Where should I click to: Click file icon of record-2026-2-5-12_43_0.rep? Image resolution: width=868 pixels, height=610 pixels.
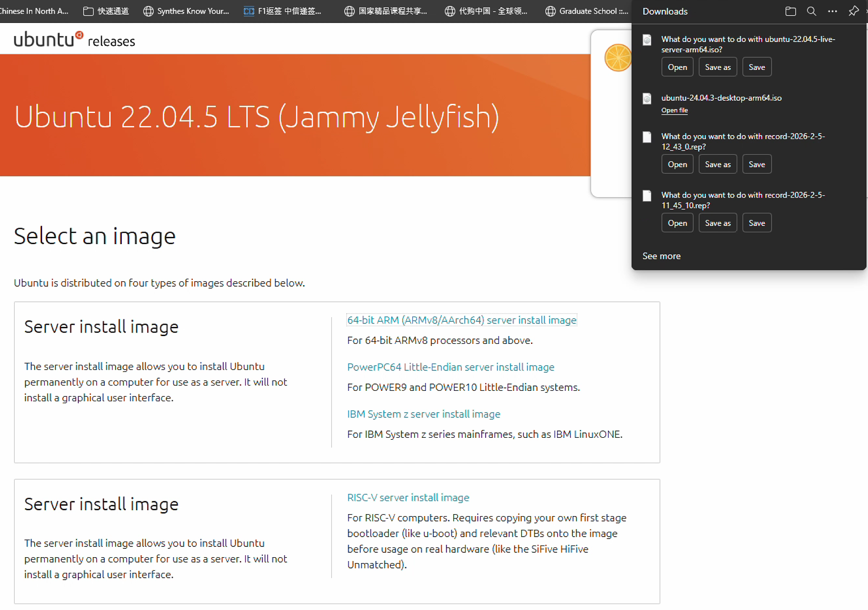[x=647, y=137]
